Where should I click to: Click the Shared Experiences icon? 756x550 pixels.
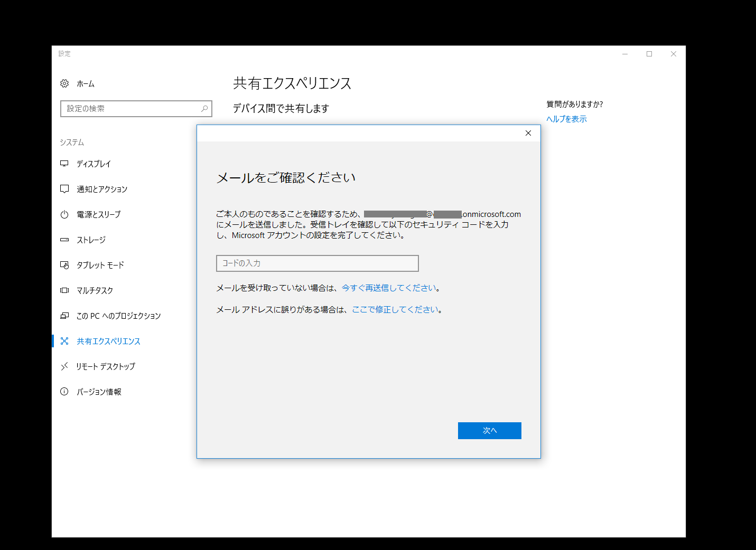pos(64,341)
